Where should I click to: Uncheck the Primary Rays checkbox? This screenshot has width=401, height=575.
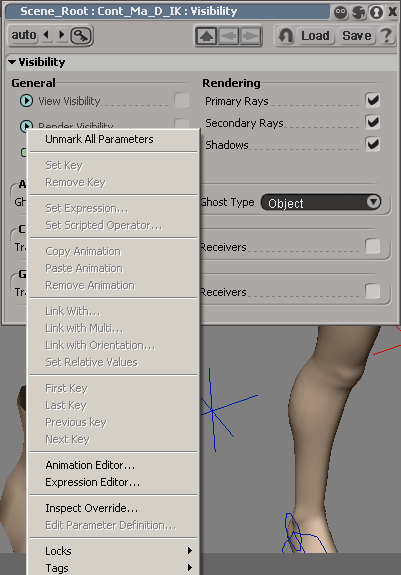372,100
